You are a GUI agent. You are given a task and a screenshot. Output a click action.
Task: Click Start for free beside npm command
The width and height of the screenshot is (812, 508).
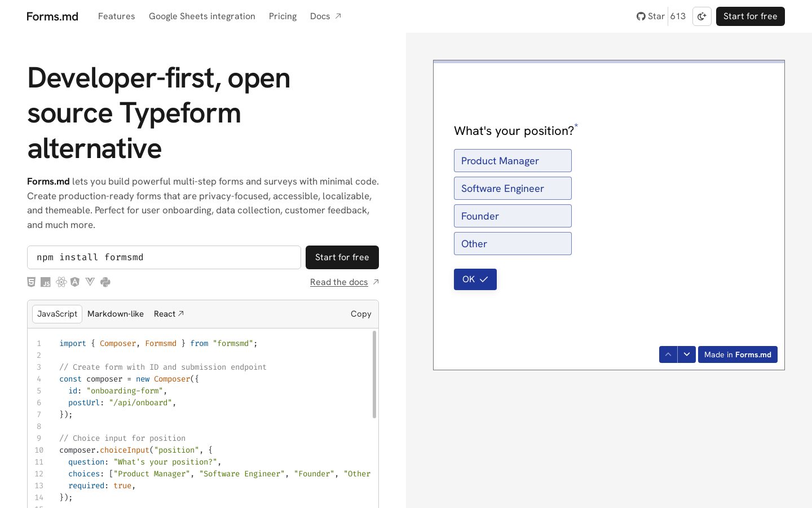pyautogui.click(x=342, y=257)
